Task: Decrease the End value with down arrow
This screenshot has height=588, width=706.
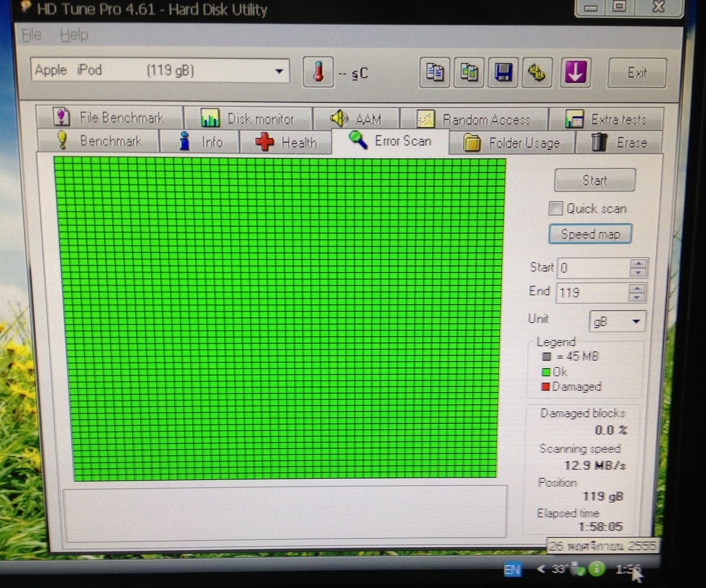Action: pyautogui.click(x=637, y=297)
